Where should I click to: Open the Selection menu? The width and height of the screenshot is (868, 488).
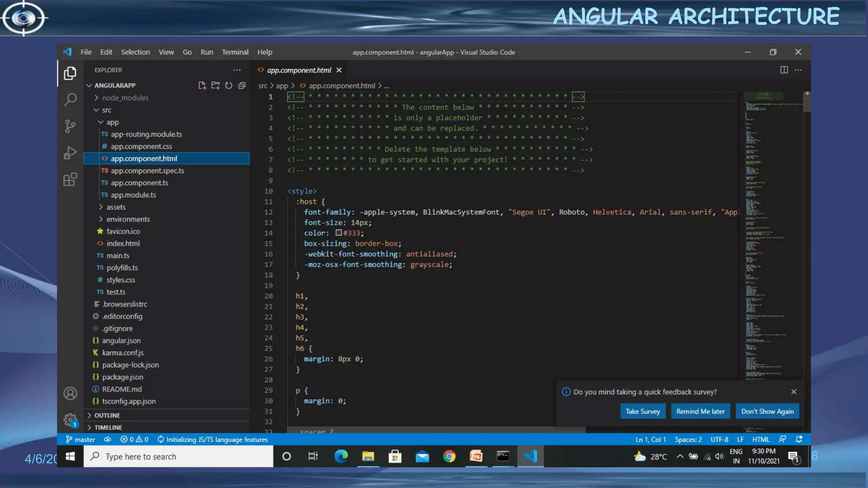pyautogui.click(x=135, y=52)
